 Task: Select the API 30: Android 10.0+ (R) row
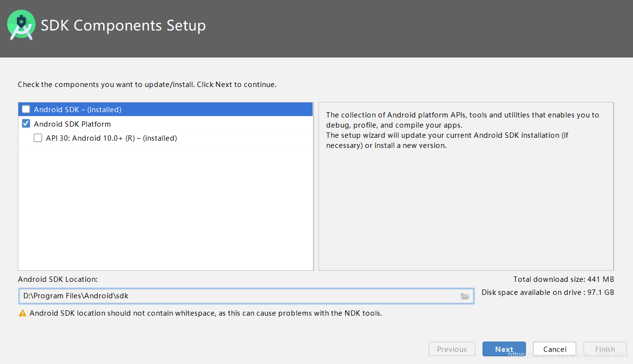point(166,138)
